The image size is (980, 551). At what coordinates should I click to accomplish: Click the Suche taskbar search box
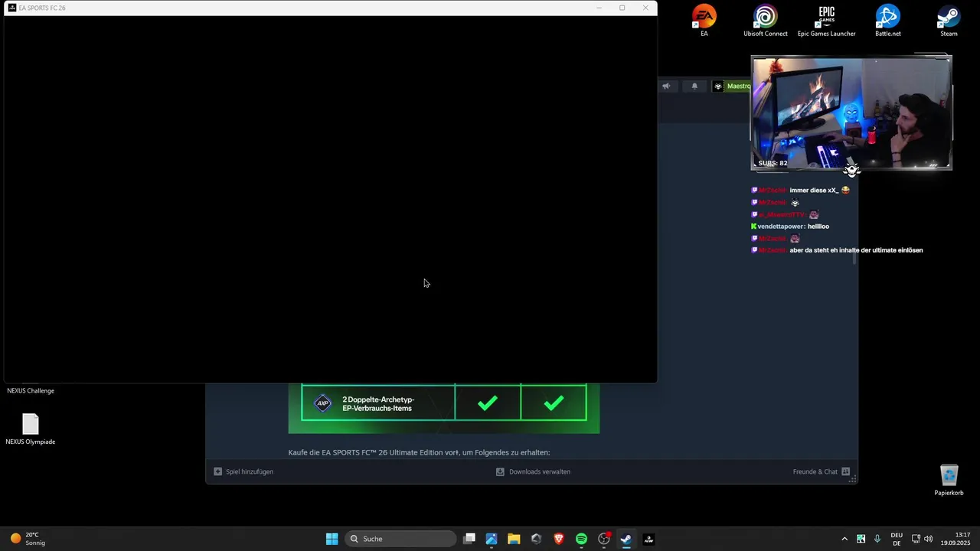click(x=400, y=539)
